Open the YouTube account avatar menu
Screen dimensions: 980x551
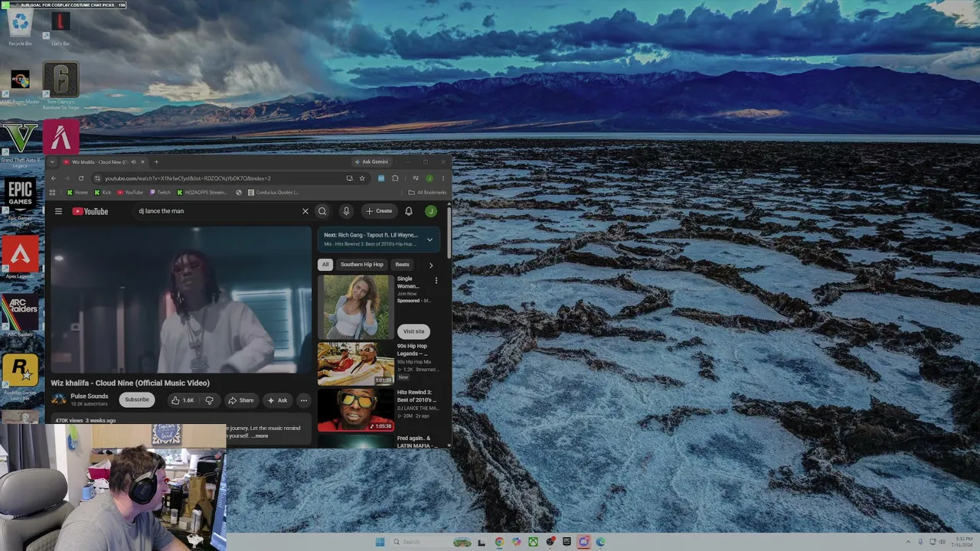tap(431, 211)
